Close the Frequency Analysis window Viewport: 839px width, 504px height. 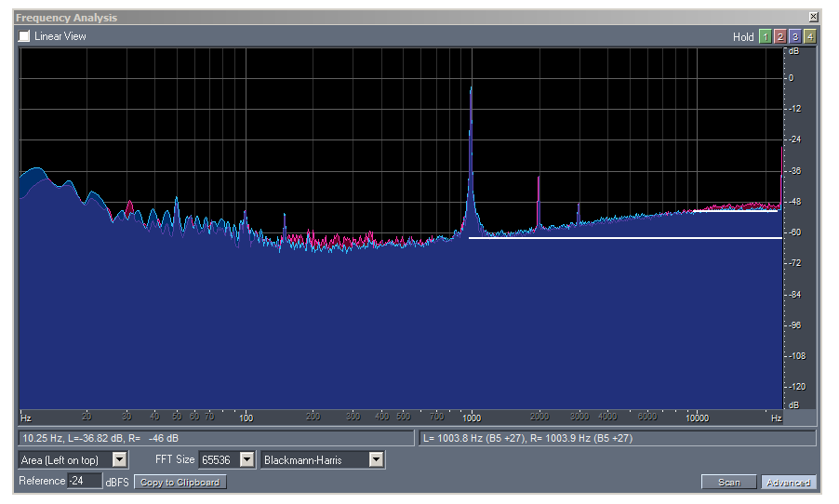[x=813, y=17]
